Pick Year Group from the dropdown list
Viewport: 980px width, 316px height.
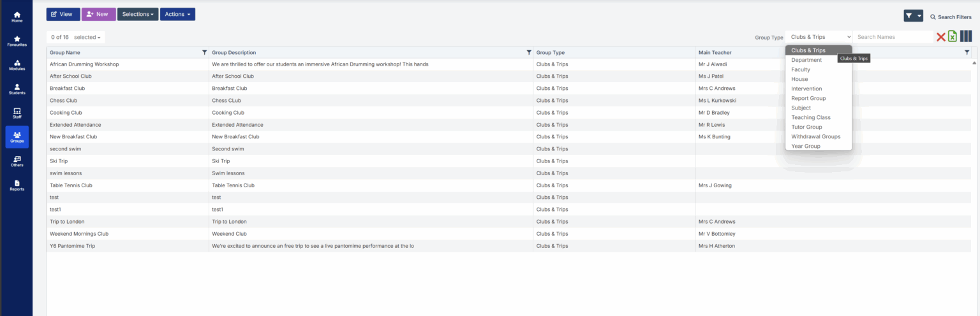coord(805,146)
